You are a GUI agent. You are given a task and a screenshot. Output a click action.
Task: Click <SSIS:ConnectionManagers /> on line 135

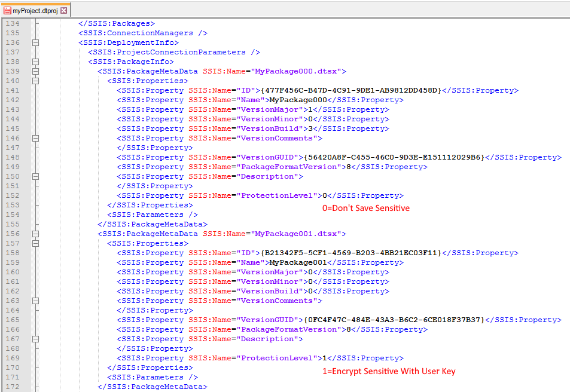tap(143, 33)
